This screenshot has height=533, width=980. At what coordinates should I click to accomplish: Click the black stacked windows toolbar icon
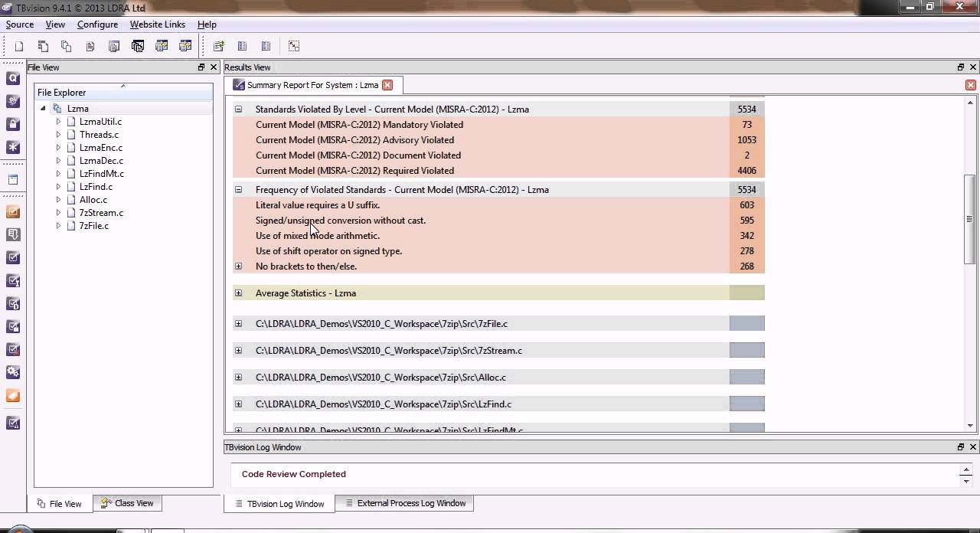click(138, 46)
